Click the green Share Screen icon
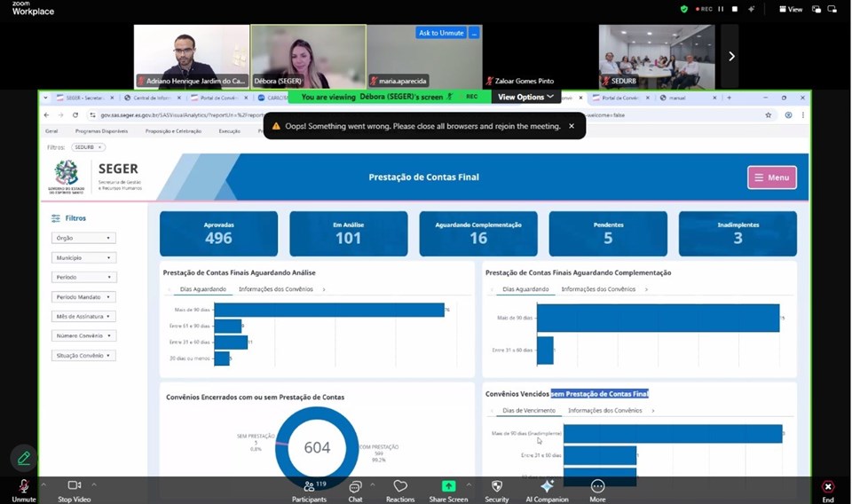Viewport: 852px width, 504px height. (x=449, y=486)
